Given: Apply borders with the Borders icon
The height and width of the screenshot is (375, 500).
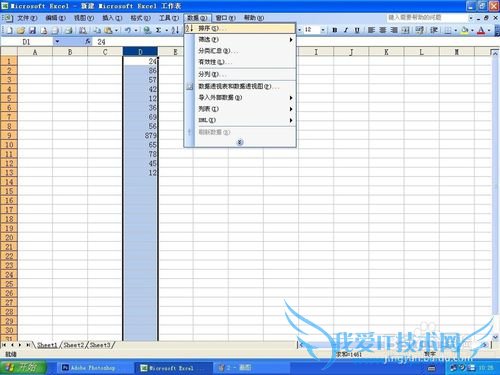Looking at the screenshot, I should click(x=448, y=30).
